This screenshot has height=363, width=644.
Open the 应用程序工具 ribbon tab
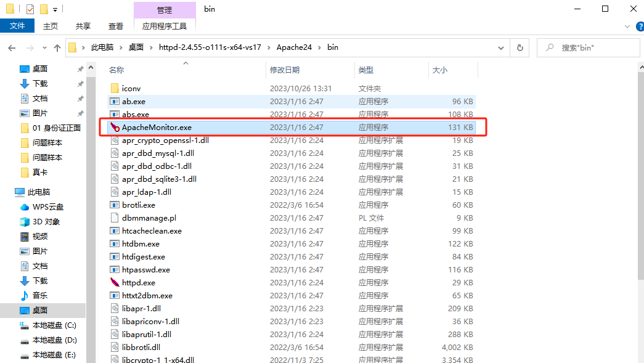pyautogui.click(x=165, y=27)
